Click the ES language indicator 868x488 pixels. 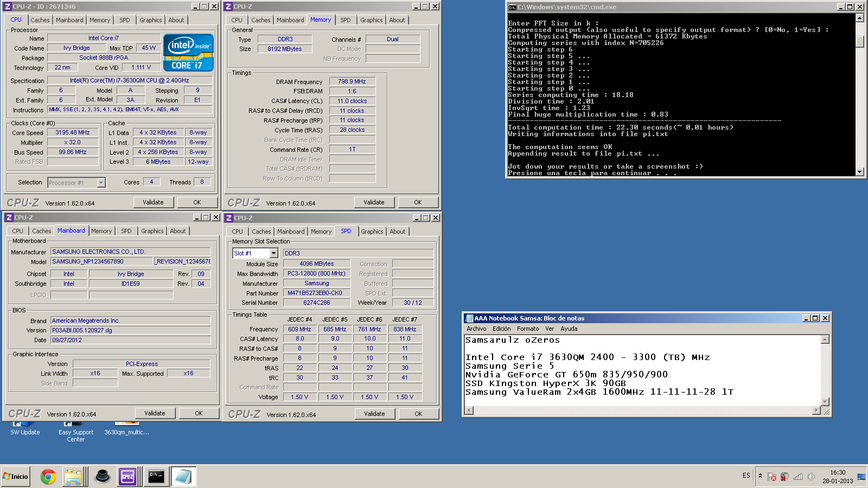tap(746, 476)
